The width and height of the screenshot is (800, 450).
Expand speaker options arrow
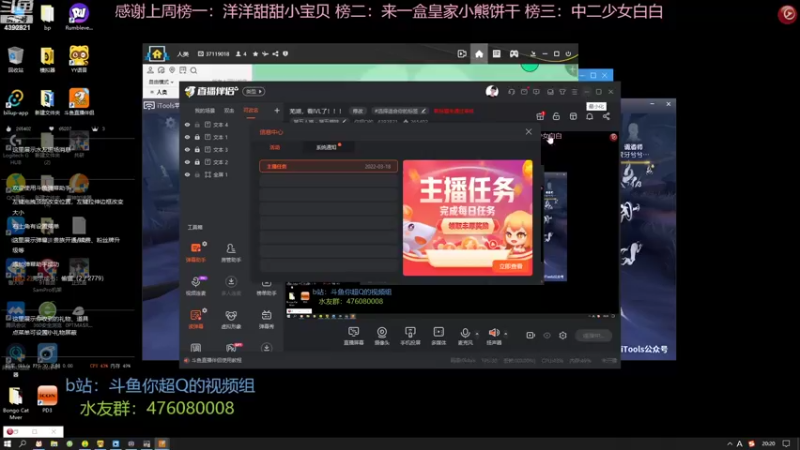[506, 334]
